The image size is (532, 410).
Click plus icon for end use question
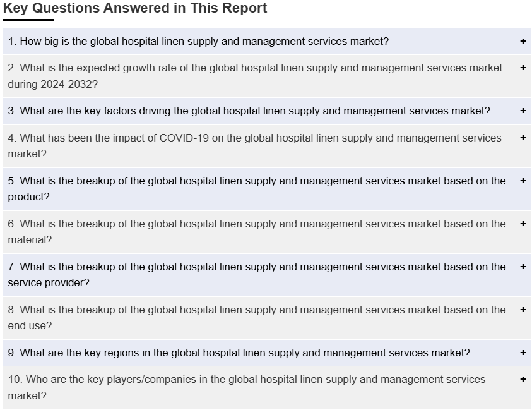coord(523,310)
